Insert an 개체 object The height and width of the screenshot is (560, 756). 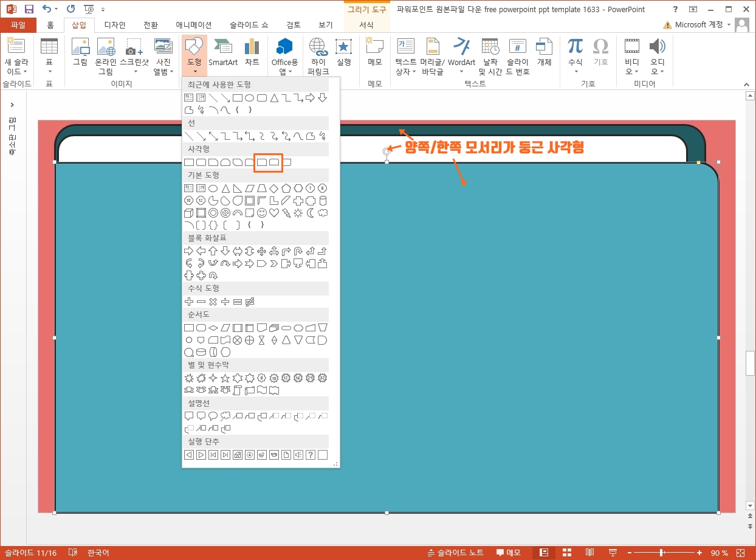[x=544, y=52]
